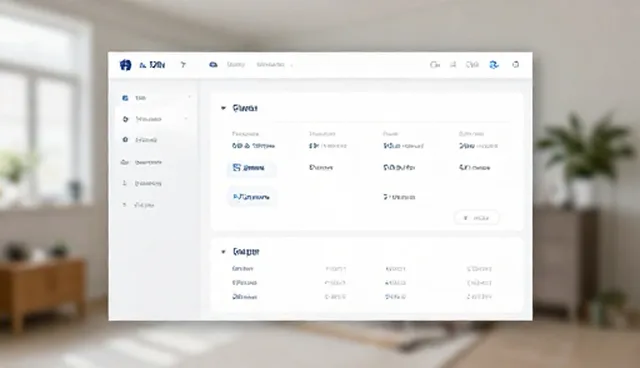Collapse the upper card using its title arrow

pyautogui.click(x=223, y=108)
